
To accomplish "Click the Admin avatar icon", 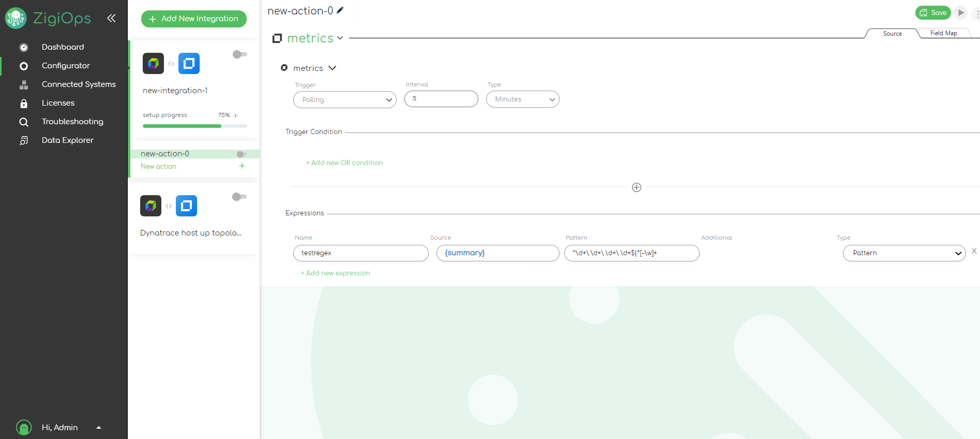I will tap(24, 428).
